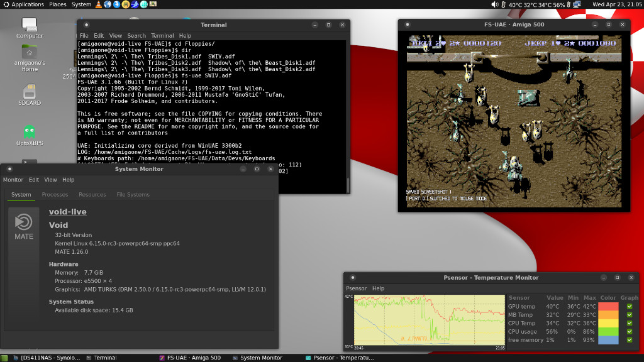Toggle the free memory graph checkbox
The image size is (644, 362).
click(x=630, y=340)
